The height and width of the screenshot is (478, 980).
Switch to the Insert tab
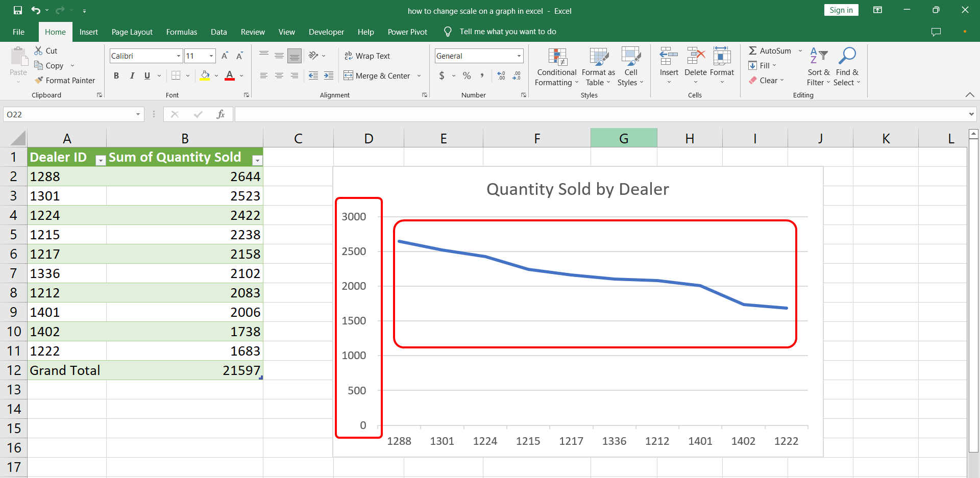[89, 32]
